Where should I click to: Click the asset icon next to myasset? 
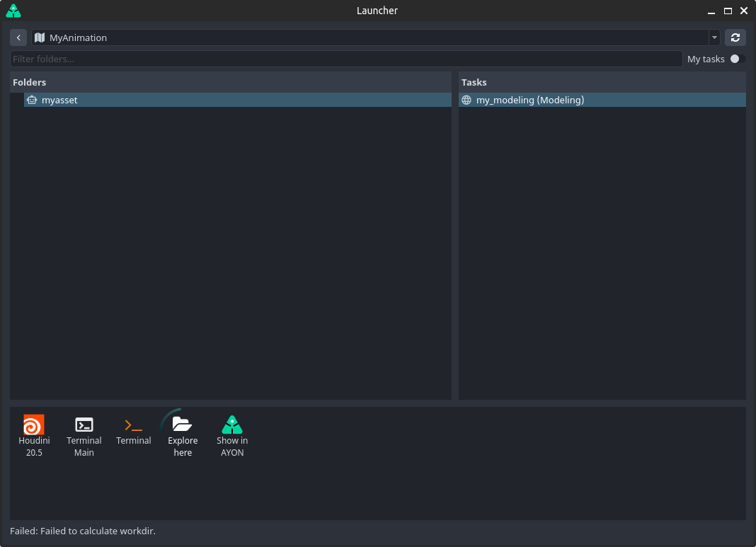pos(31,100)
